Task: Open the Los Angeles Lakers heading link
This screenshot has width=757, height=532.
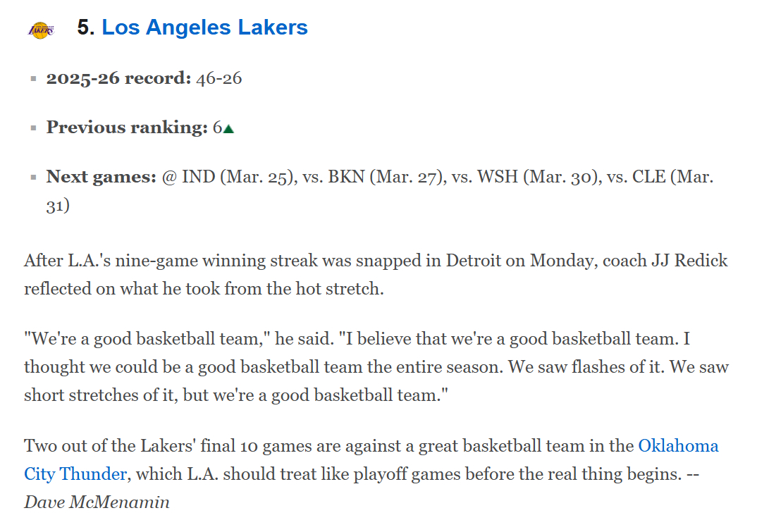Action: pos(204,27)
